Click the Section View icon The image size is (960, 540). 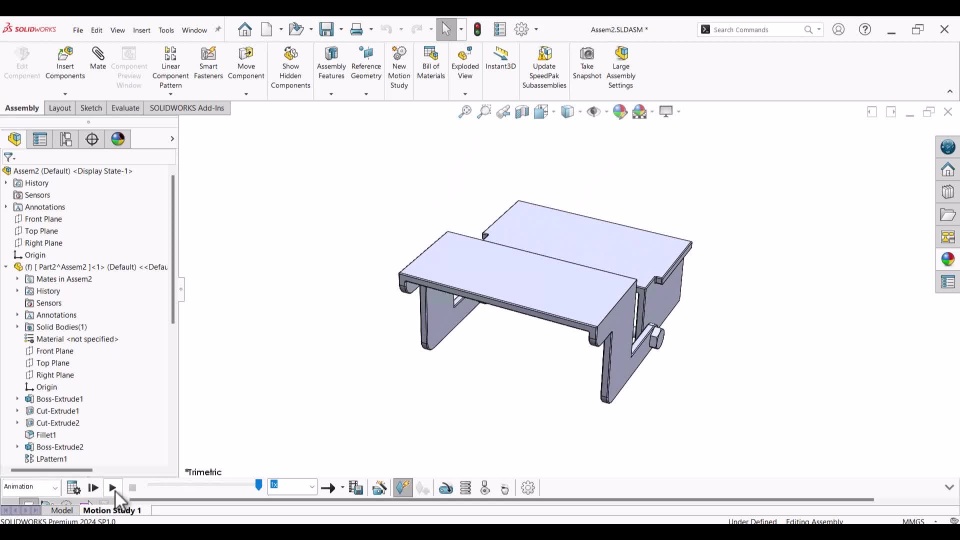click(522, 111)
